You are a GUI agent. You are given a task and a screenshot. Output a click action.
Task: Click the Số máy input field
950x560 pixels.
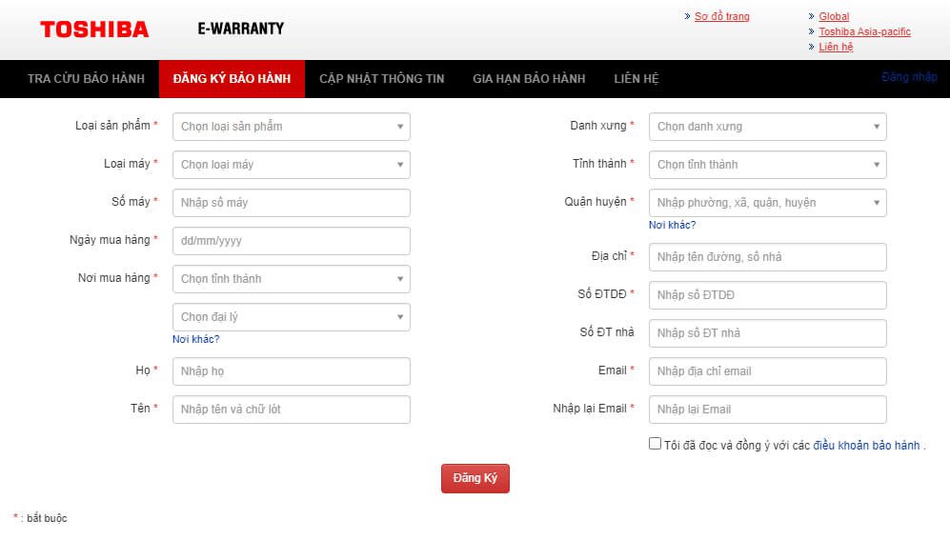(291, 203)
